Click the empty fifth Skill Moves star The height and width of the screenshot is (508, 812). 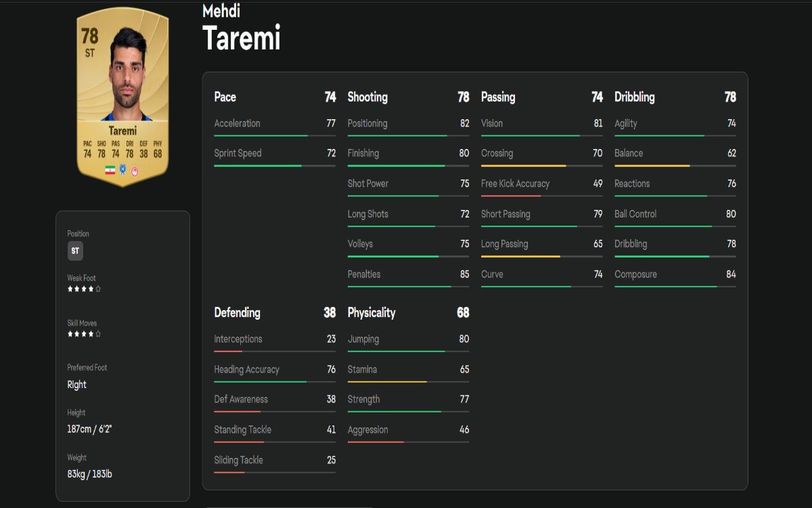[98, 334]
